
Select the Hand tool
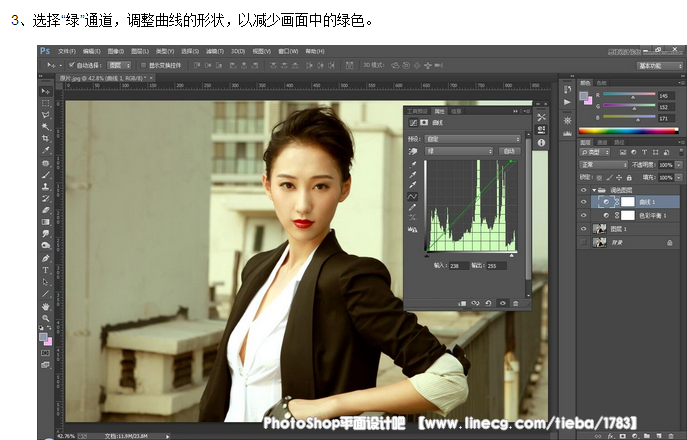pos(46,306)
